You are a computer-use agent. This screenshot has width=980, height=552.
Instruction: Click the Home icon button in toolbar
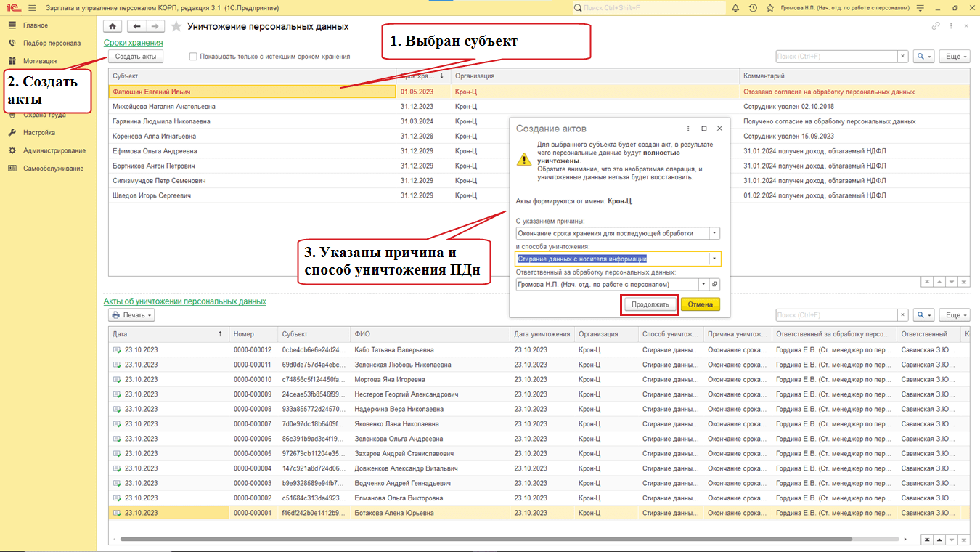point(113,26)
